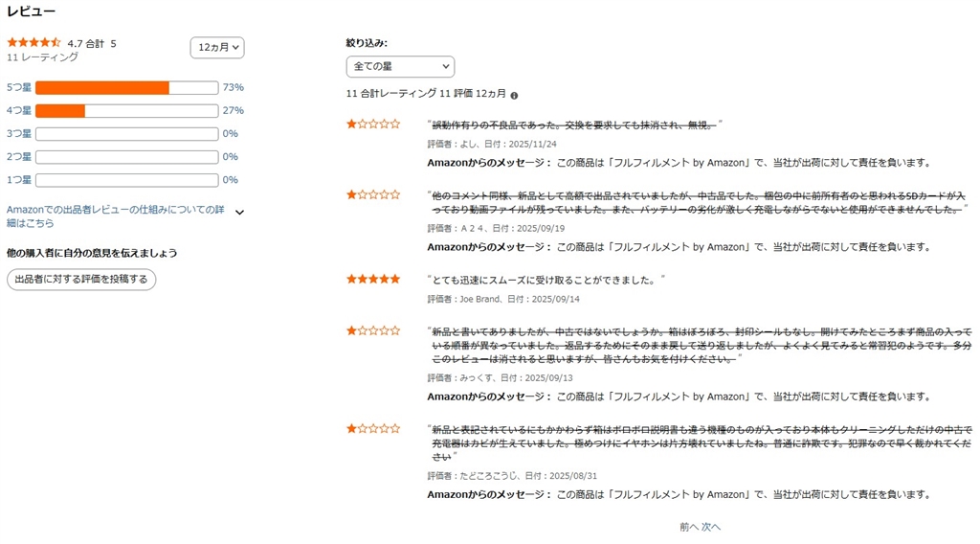Open the 12カ月 time period dropdown

(217, 47)
